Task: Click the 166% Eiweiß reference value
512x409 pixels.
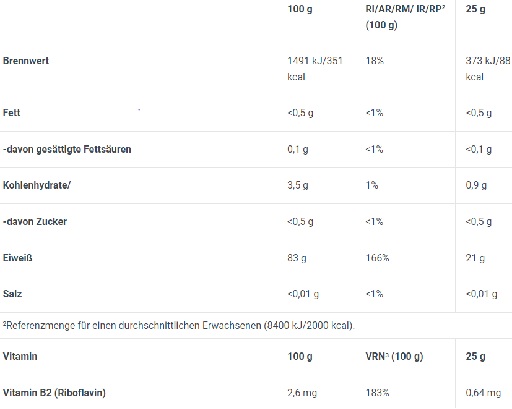Action: click(377, 258)
